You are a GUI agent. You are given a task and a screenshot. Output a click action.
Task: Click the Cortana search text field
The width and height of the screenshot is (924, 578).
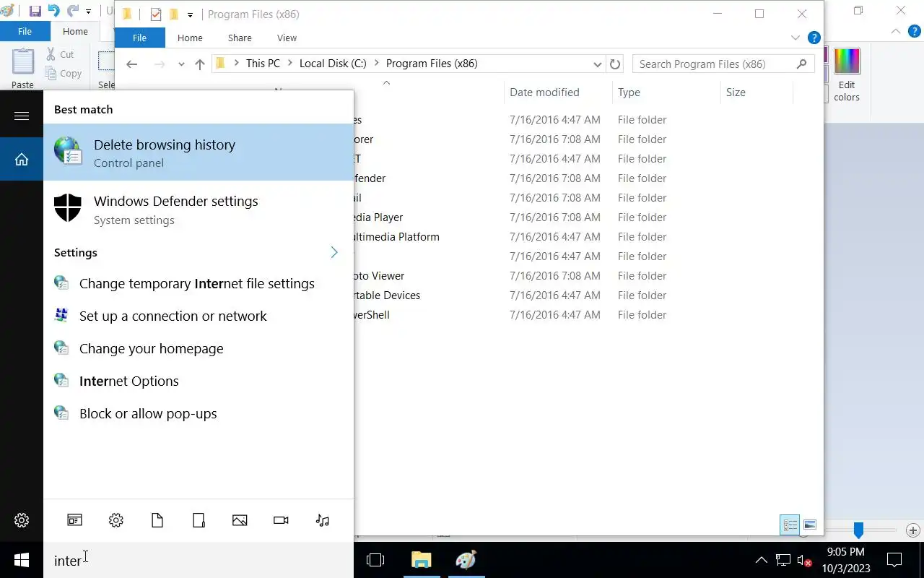pos(199,561)
